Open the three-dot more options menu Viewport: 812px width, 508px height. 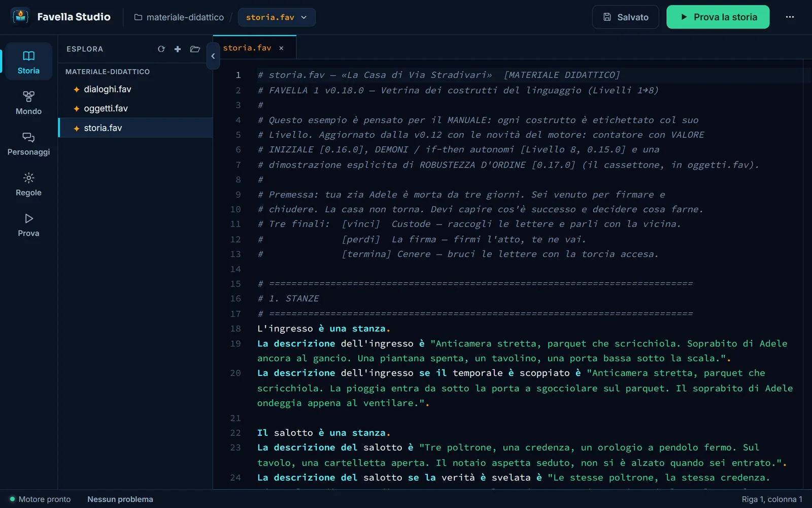click(x=790, y=17)
